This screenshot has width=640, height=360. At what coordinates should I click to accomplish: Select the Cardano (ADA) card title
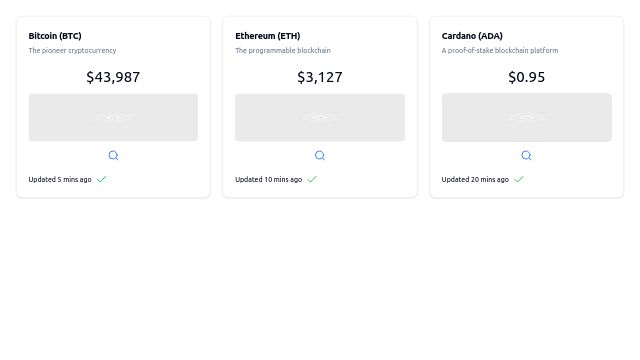pos(472,36)
